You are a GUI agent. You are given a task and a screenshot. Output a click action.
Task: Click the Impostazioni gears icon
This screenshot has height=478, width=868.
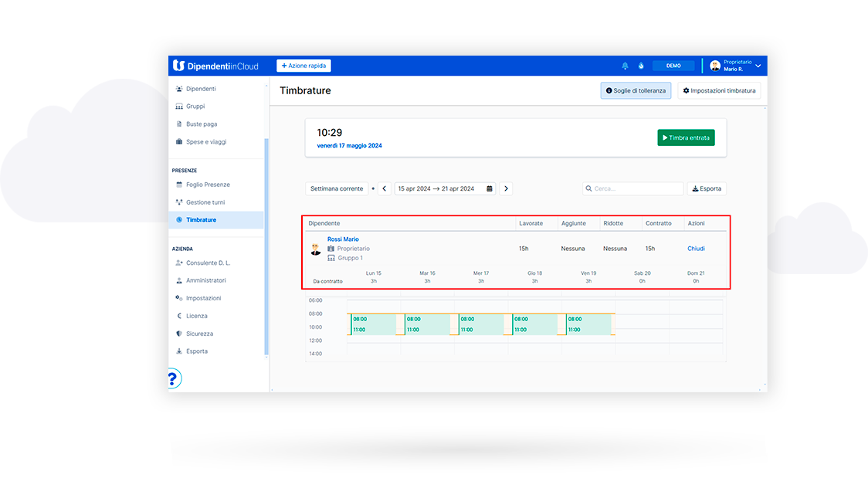tap(179, 298)
